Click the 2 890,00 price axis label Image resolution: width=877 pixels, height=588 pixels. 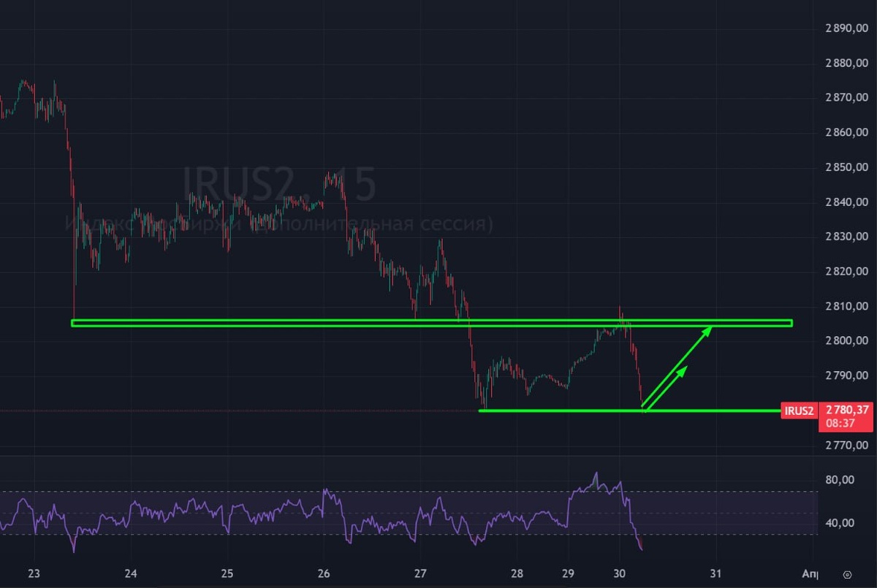click(x=847, y=28)
